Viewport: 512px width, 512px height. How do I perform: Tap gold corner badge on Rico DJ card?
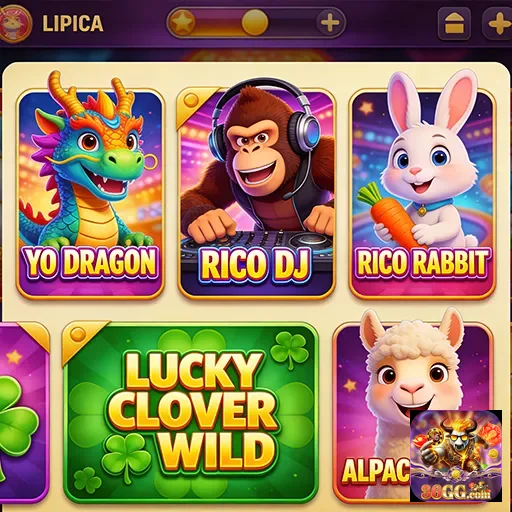[x=193, y=104]
